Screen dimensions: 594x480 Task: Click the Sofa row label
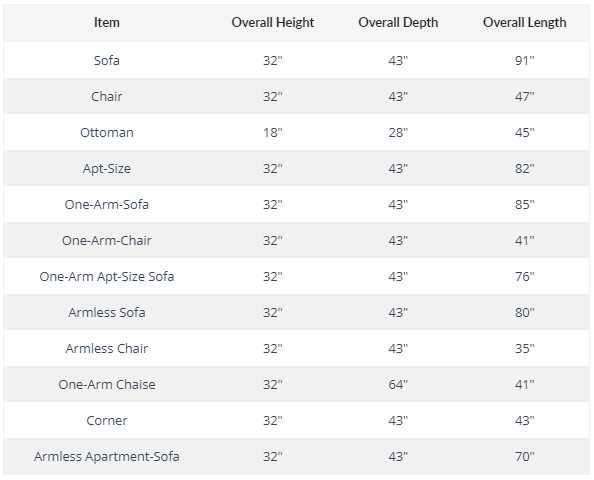coord(107,60)
